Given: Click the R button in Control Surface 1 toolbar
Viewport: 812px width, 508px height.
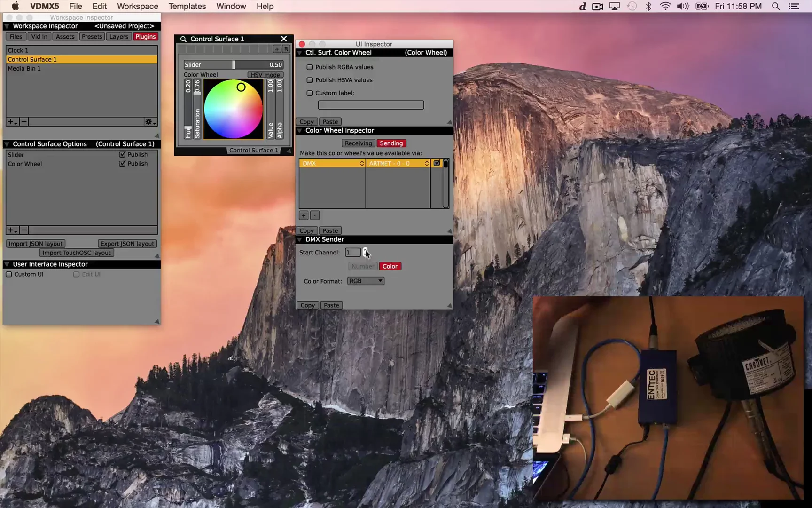Looking at the screenshot, I should [x=286, y=49].
